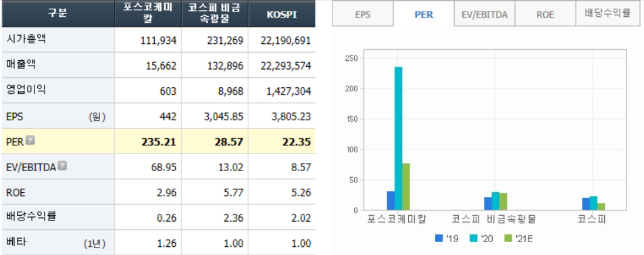Click the value 132,896
Viewport: 644px width, 255px height.
225,66
